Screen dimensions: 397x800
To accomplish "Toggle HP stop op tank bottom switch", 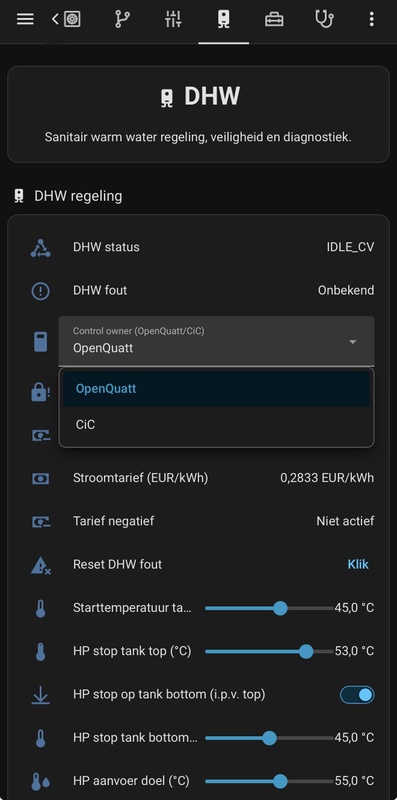I will tap(357, 695).
